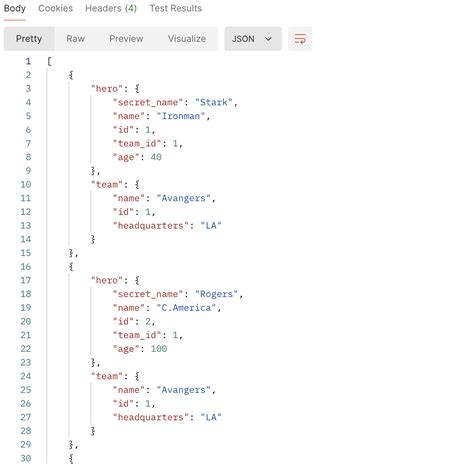Click the "Stark" value

pyautogui.click(x=214, y=102)
